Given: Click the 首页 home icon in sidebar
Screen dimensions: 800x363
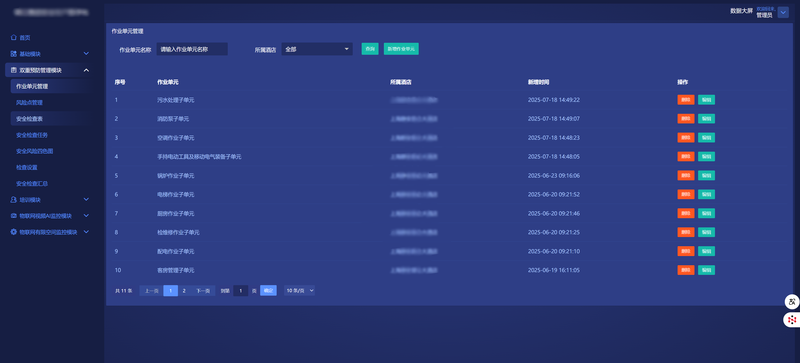Looking at the screenshot, I should (x=13, y=38).
